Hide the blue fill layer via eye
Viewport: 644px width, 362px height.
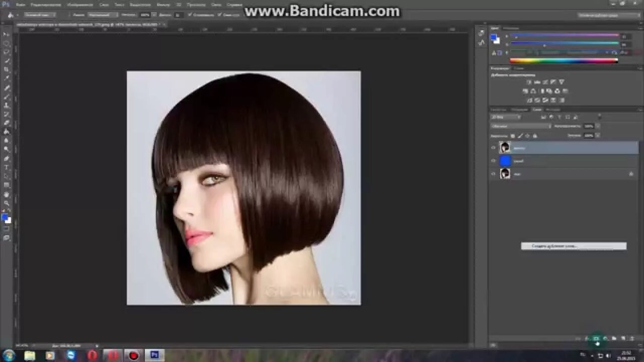pos(494,161)
